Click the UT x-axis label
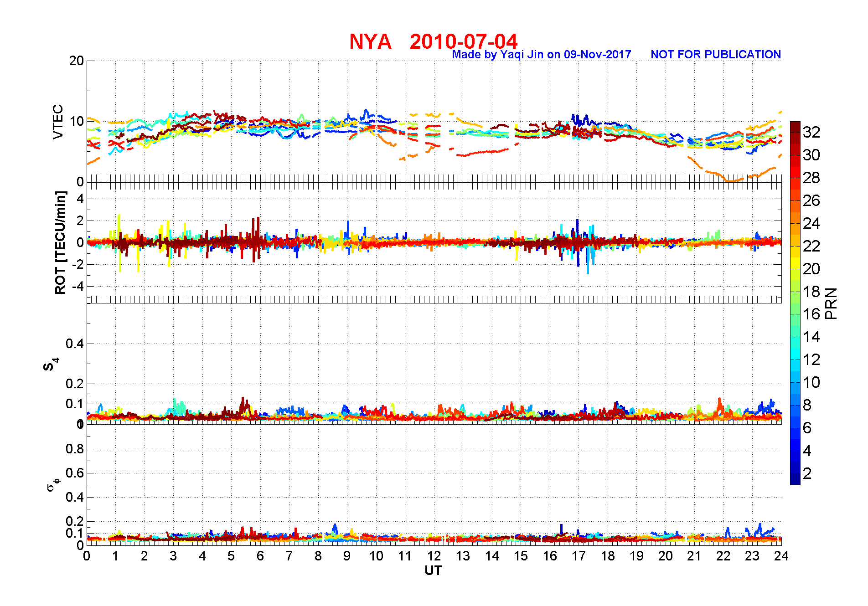This screenshot has height=606, width=868. pyautogui.click(x=433, y=570)
